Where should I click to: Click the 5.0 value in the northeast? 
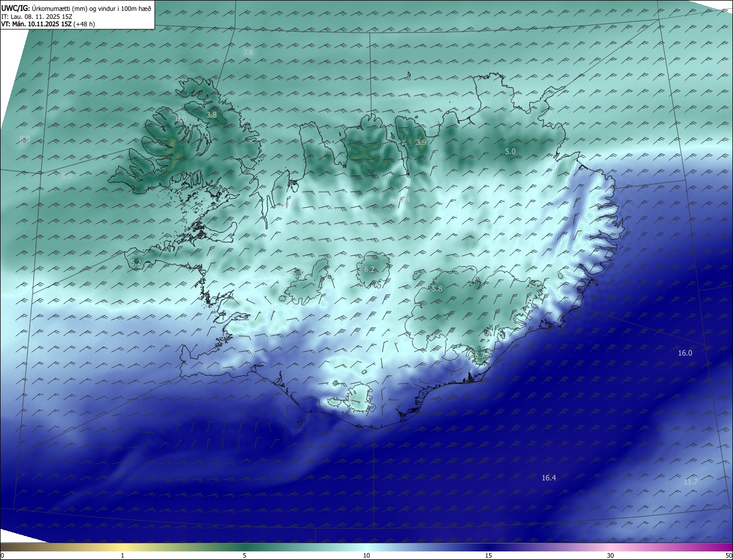510,151
